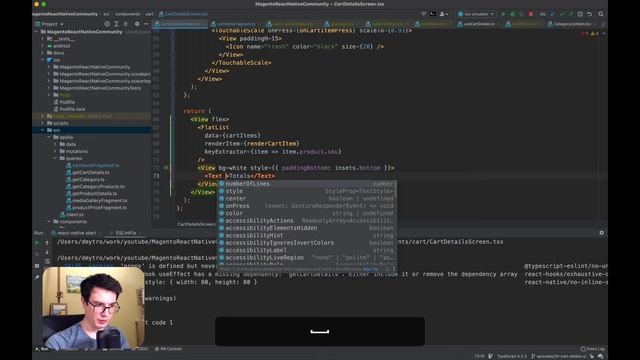Click the locate/select opened file icon in Project panel
Viewport: 640px width, 360px height.
107,24
